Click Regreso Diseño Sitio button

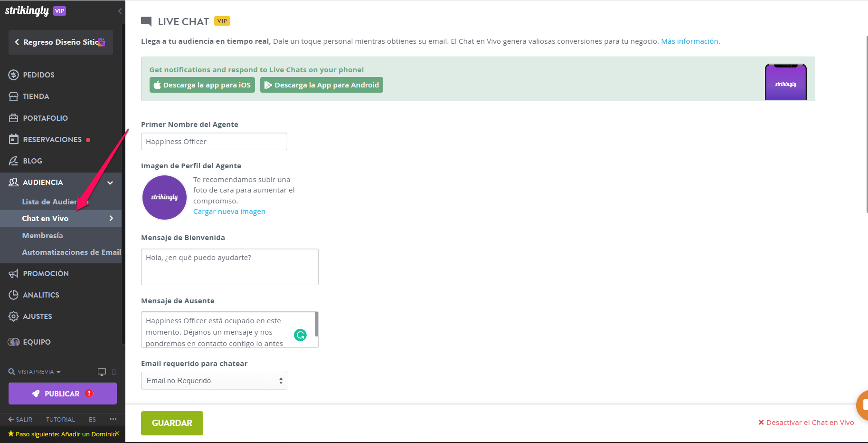pyautogui.click(x=61, y=42)
